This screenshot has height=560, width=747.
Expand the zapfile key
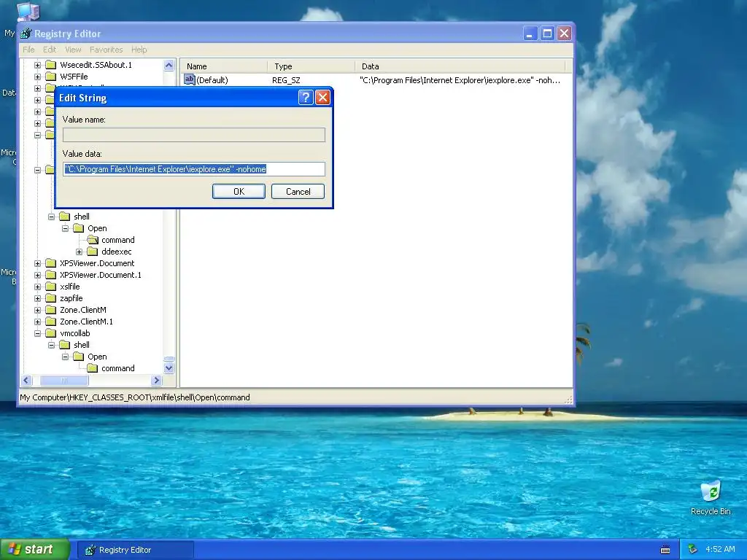pyautogui.click(x=38, y=298)
